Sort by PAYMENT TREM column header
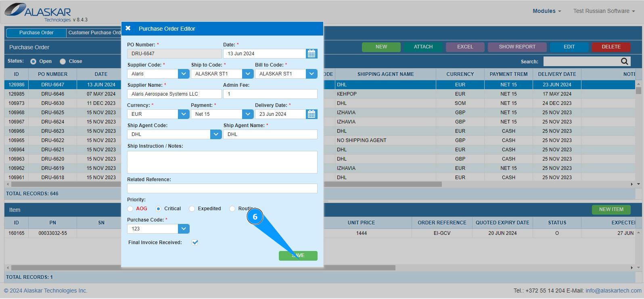644x299 pixels. point(508,74)
